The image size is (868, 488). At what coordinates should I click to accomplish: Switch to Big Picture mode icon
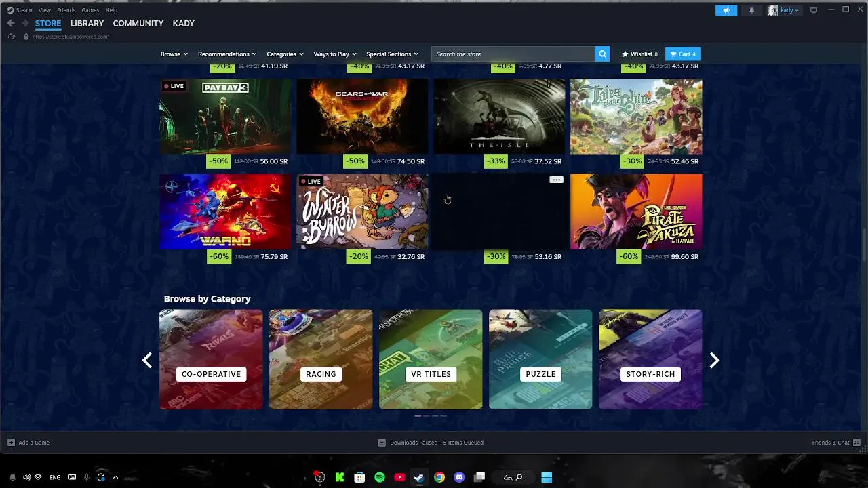[x=814, y=10]
